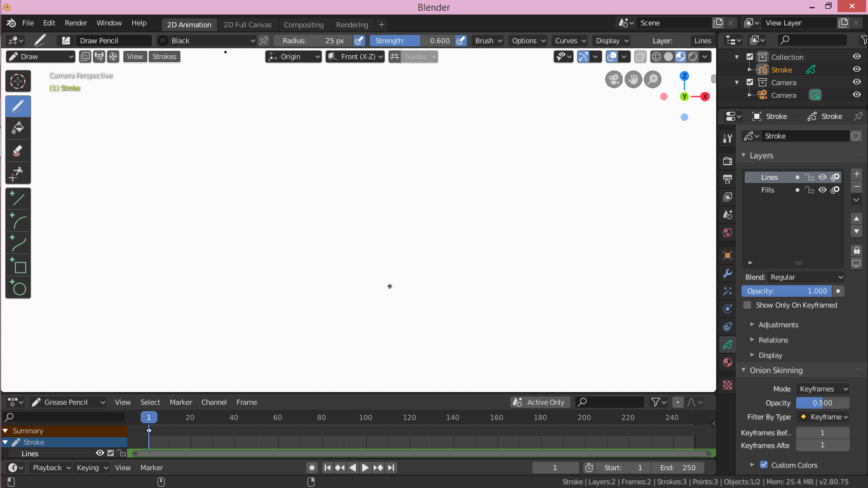Toggle onion skinning on the Lines layer
Viewport: 868px width, 488px height.
pyautogui.click(x=835, y=177)
